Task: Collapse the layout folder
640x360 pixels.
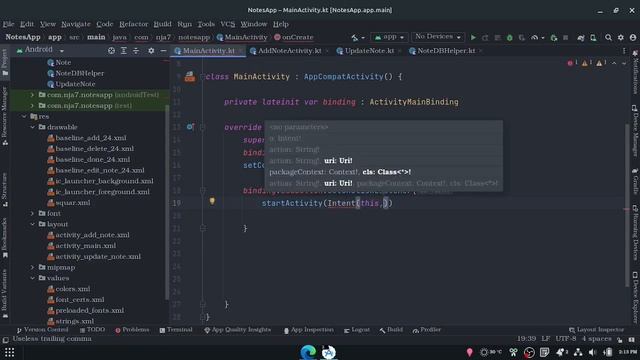Action: point(32,224)
